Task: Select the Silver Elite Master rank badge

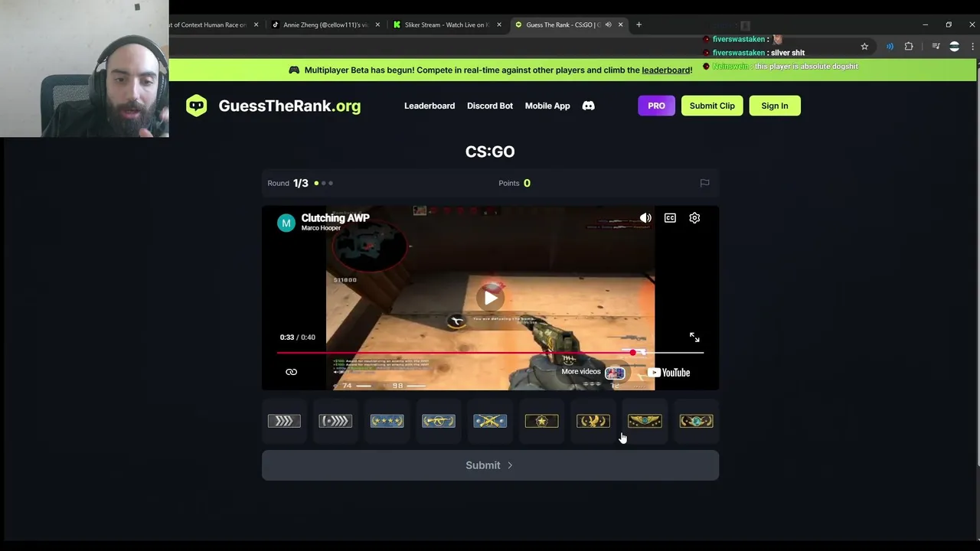Action: click(x=335, y=421)
